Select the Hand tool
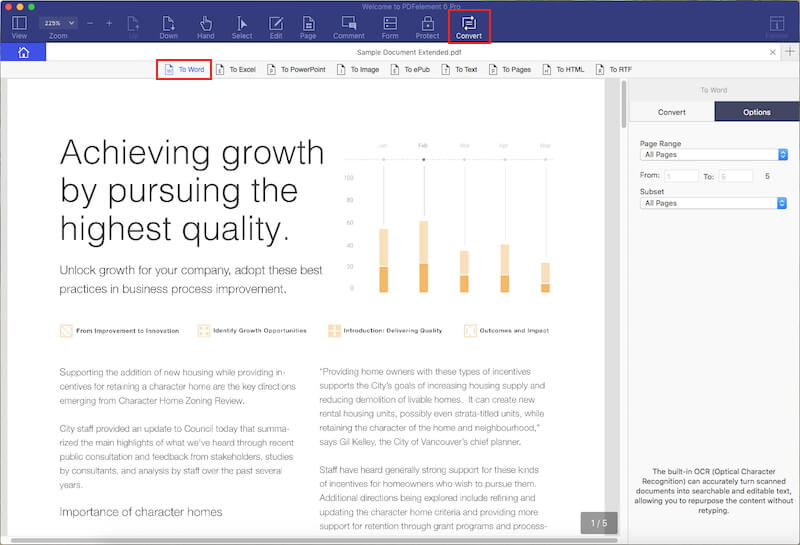This screenshot has height=545, width=800. pyautogui.click(x=205, y=25)
